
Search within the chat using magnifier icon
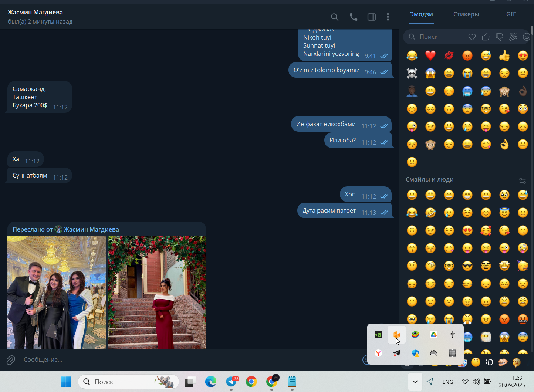pyautogui.click(x=335, y=17)
